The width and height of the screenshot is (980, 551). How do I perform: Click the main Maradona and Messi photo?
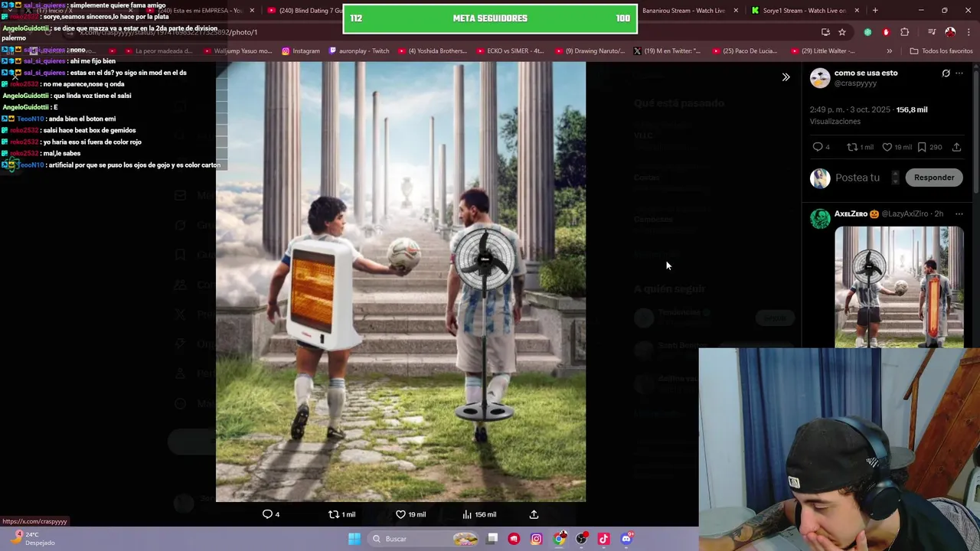click(x=400, y=282)
